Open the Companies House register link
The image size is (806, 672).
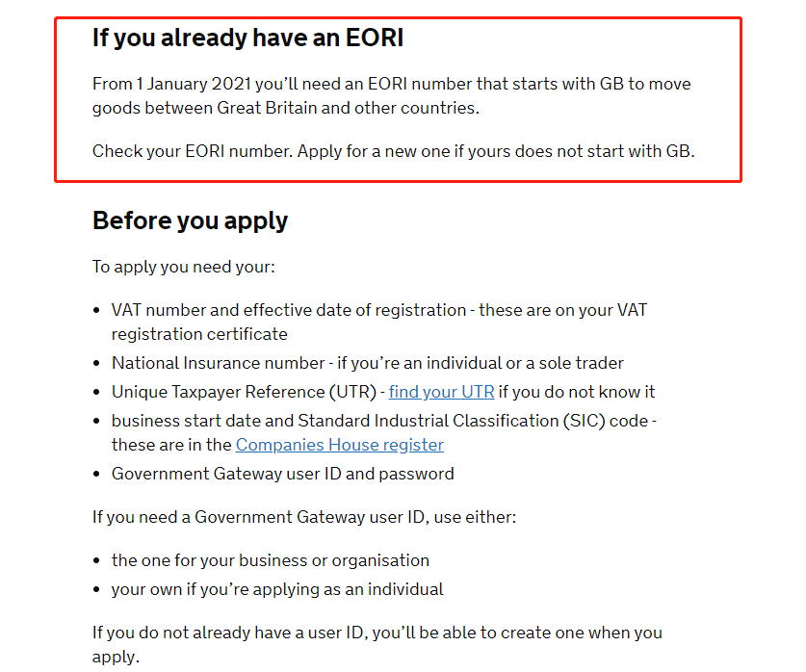(x=339, y=445)
